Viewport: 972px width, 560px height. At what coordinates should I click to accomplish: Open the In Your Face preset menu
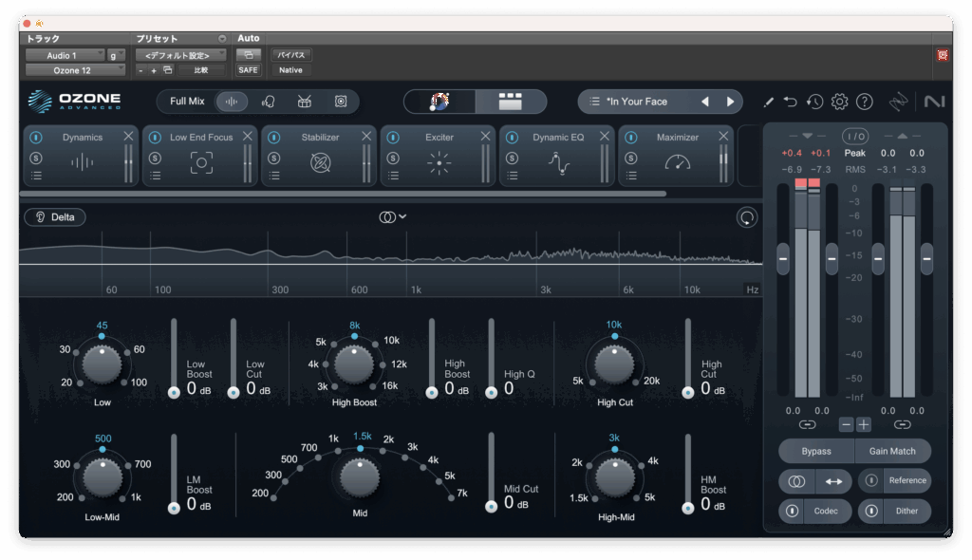(636, 102)
